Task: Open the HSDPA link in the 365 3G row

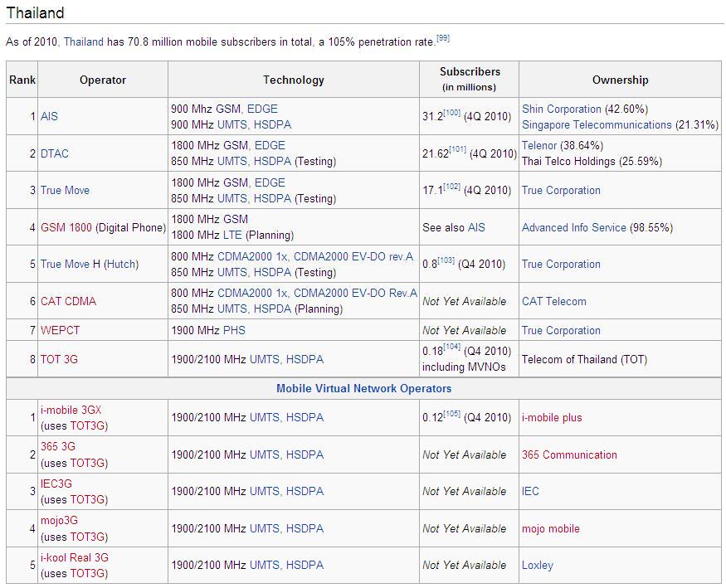Action: (x=305, y=454)
